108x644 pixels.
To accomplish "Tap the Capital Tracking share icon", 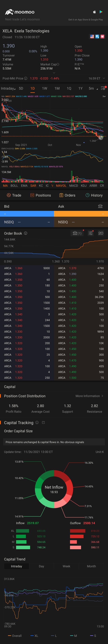I will click(x=43, y=423).
